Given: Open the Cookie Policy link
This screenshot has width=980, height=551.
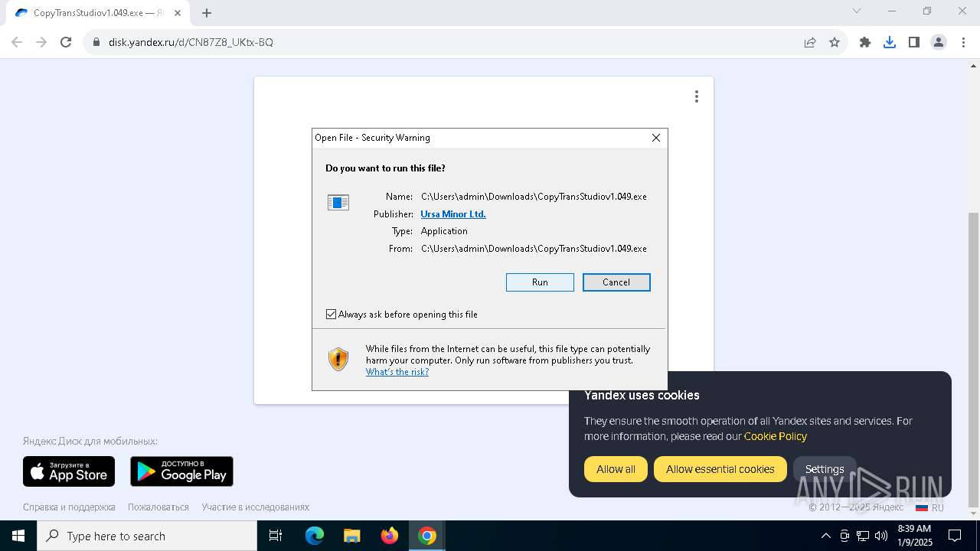Looking at the screenshot, I should point(776,436).
